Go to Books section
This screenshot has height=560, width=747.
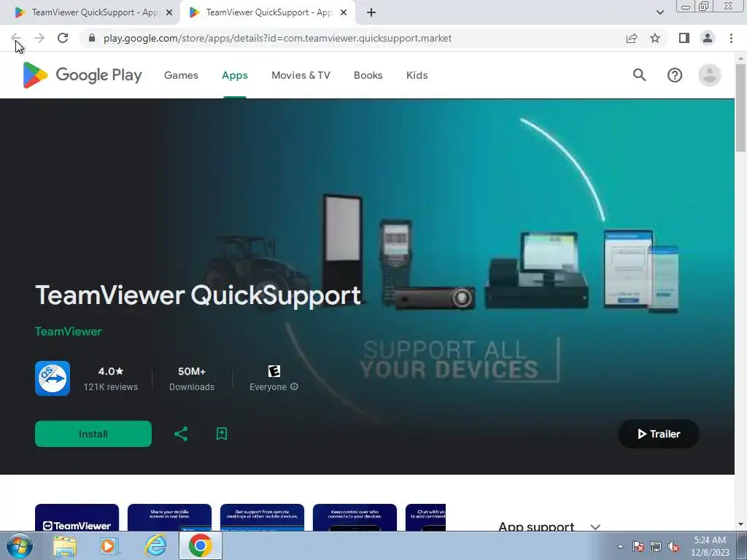coord(368,75)
